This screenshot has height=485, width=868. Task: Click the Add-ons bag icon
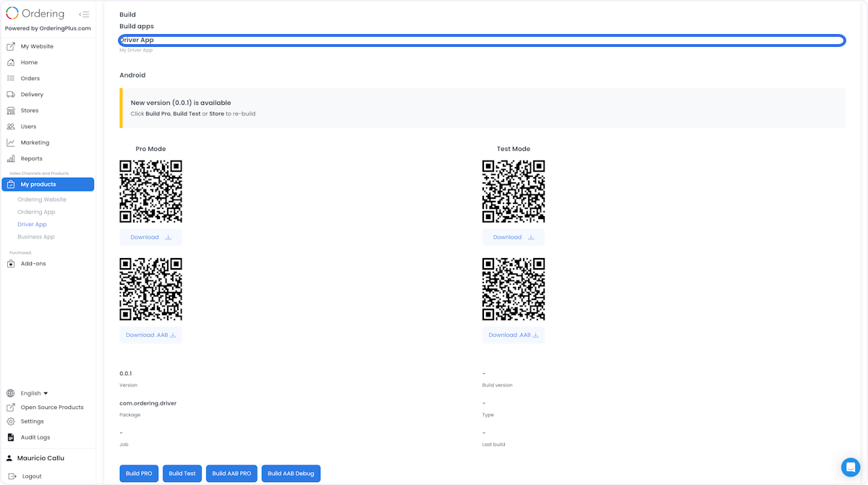point(11,264)
